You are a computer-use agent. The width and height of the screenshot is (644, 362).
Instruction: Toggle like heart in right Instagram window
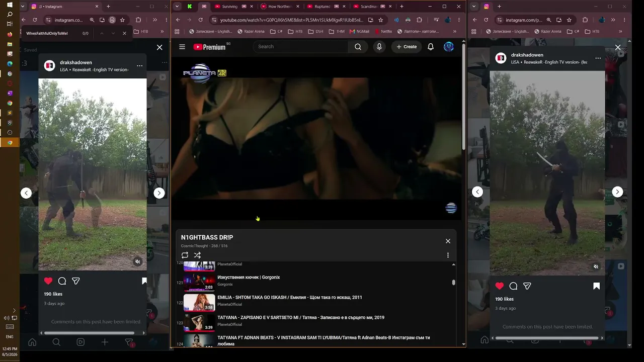point(500,286)
